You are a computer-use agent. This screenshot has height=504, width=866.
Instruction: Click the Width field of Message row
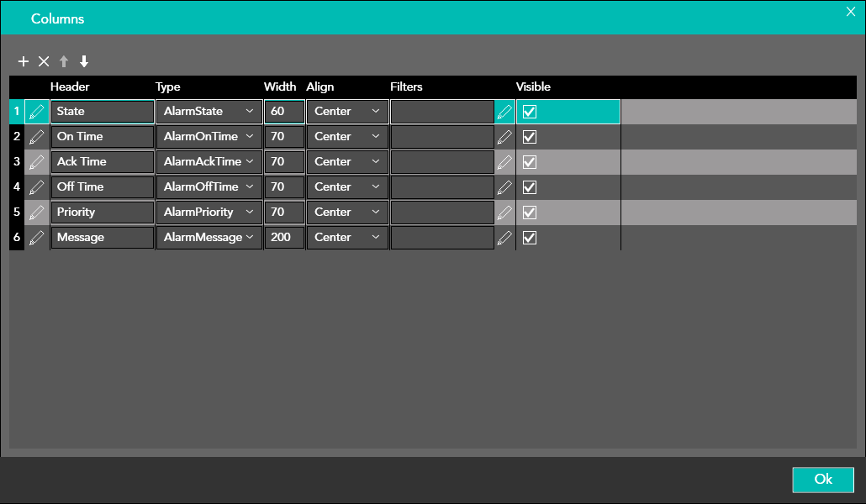[x=283, y=238]
